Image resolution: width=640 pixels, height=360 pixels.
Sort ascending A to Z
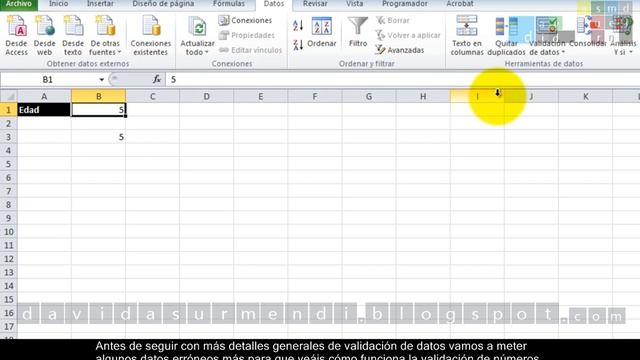coord(298,25)
